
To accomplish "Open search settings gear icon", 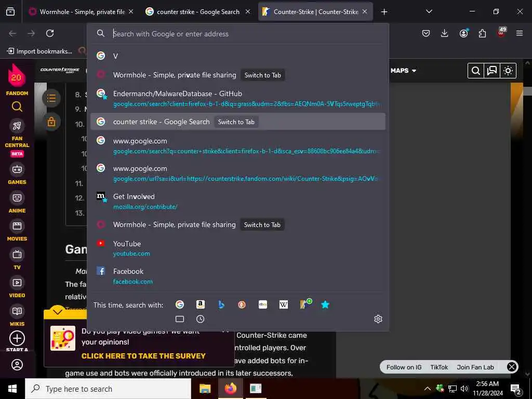I will tap(378, 319).
